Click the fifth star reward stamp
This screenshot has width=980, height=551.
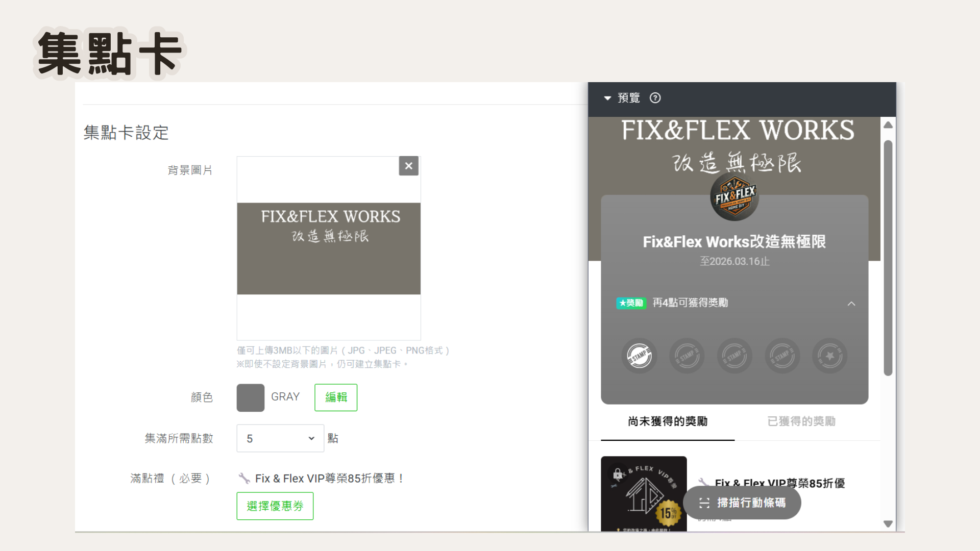pyautogui.click(x=830, y=356)
